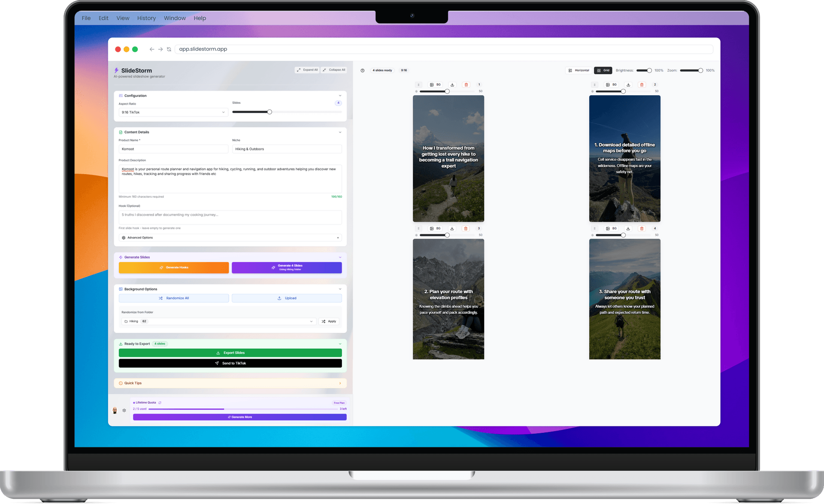Open the Window menu
This screenshot has height=504, width=824.
tap(175, 18)
